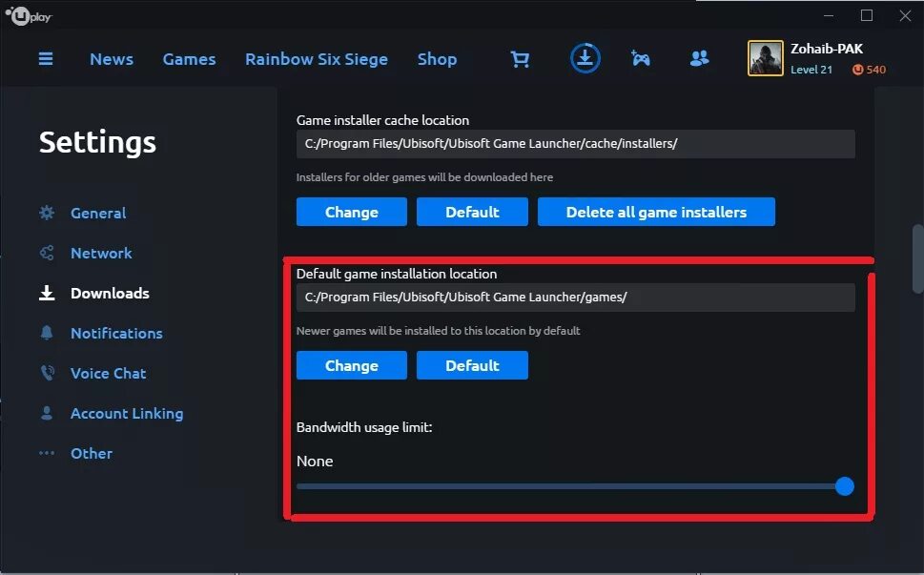Click the three-dots icon beside Other
The image size is (924, 575).
coord(47,453)
